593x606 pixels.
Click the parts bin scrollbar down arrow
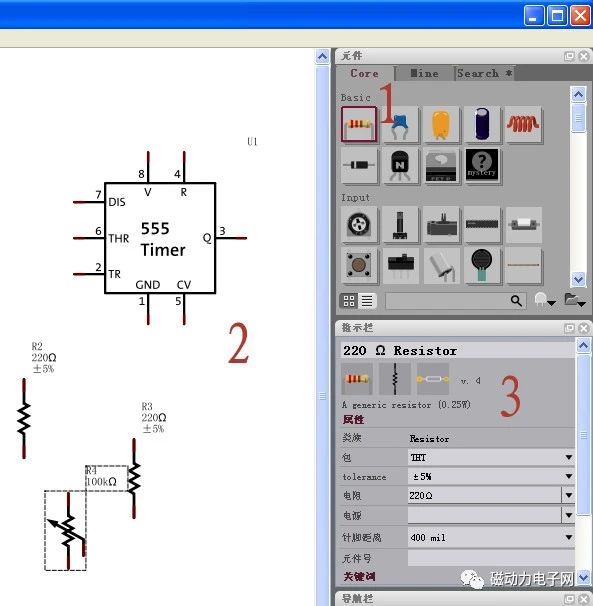(578, 279)
